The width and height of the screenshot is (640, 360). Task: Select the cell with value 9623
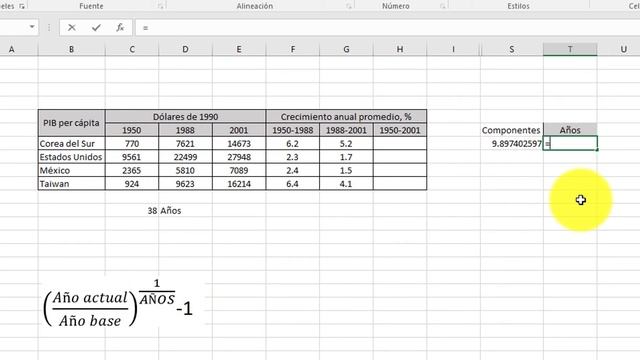pos(185,184)
